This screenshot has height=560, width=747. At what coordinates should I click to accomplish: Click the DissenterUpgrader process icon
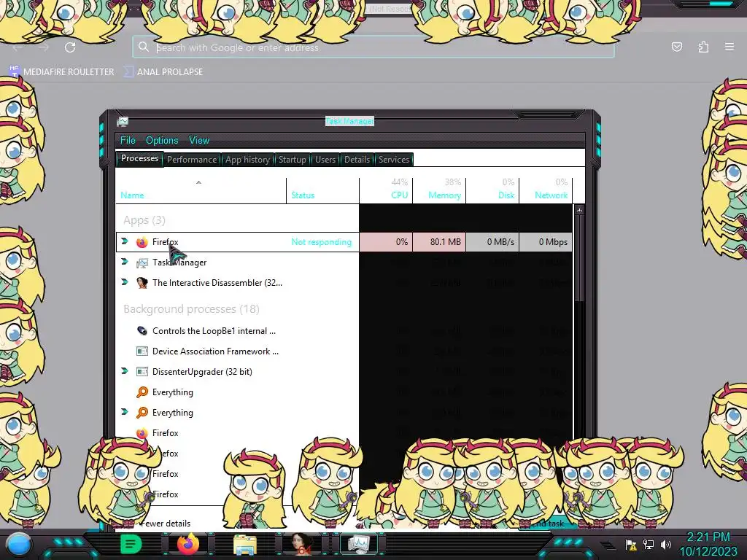[x=142, y=371]
